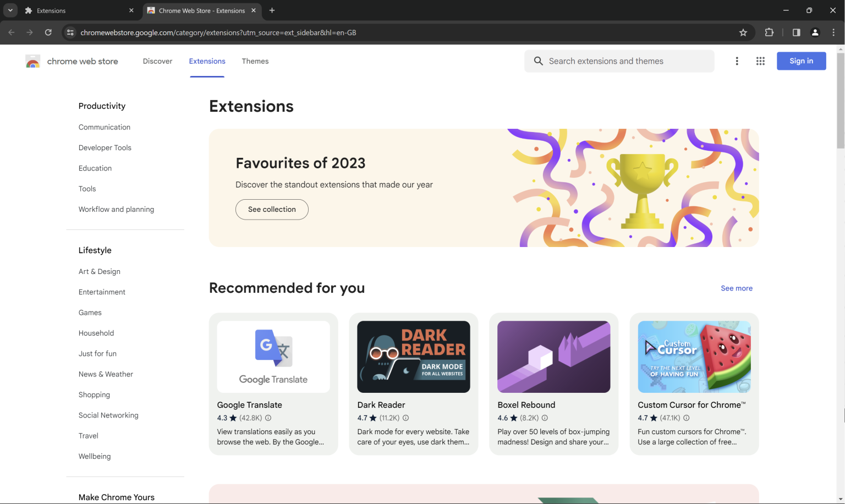Click the Sign in button
This screenshot has width=845, height=504.
(801, 61)
